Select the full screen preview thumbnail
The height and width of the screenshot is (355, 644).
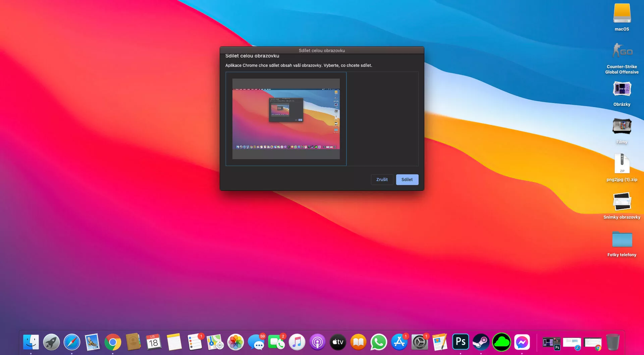tap(286, 119)
